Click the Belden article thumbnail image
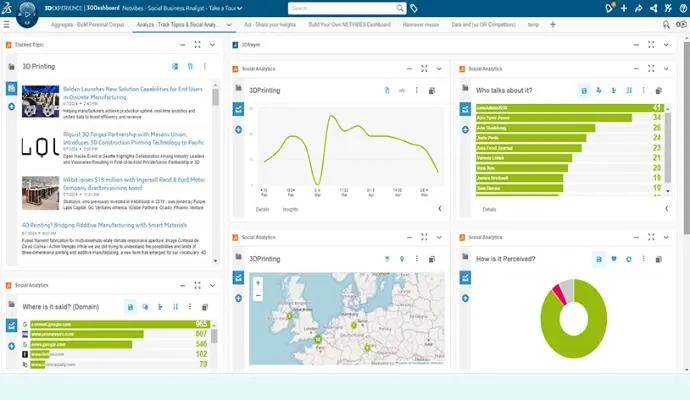Screen dimensions: 690x400 [x=40, y=101]
